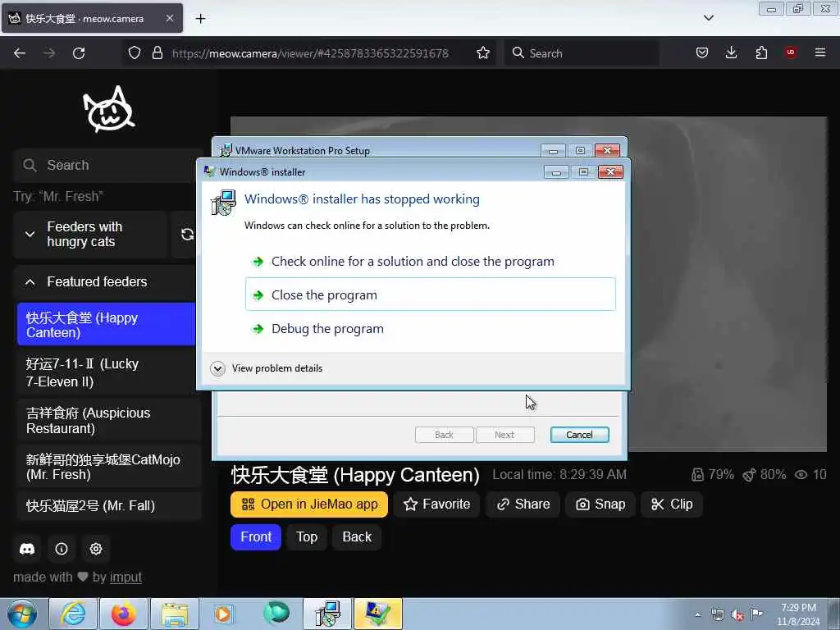This screenshot has width=840, height=630.
Task: Bookmark this page with the star icon
Action: 482,53
